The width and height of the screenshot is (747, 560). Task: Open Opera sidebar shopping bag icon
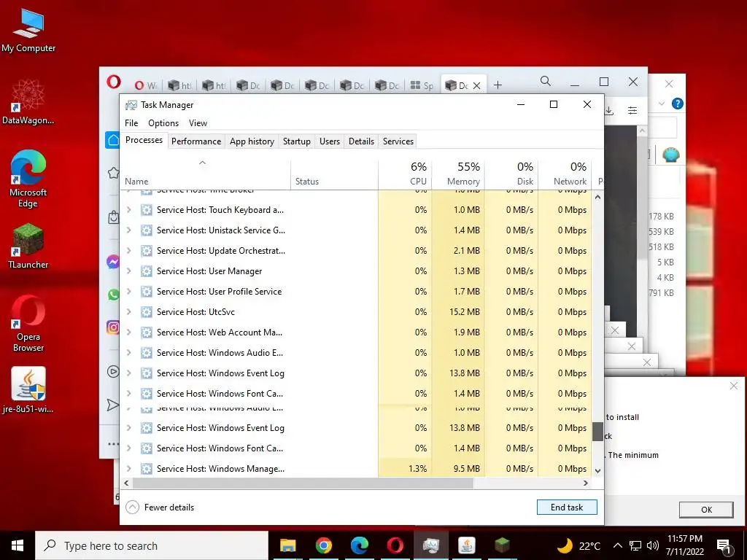click(113, 217)
